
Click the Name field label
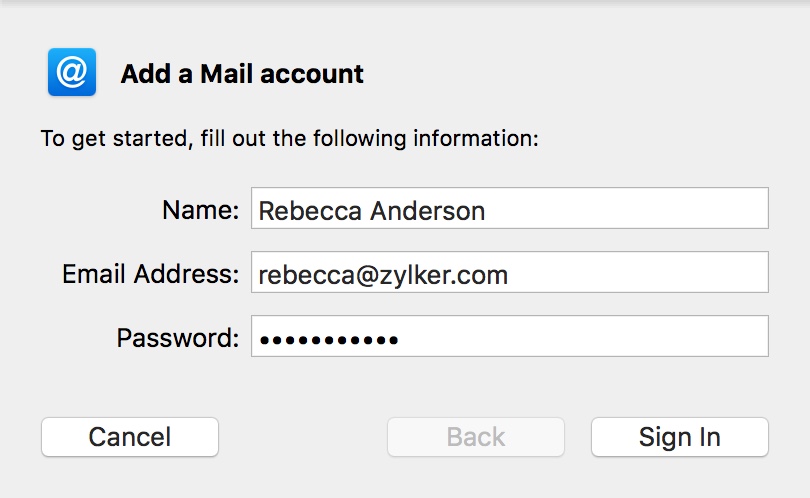click(x=200, y=210)
